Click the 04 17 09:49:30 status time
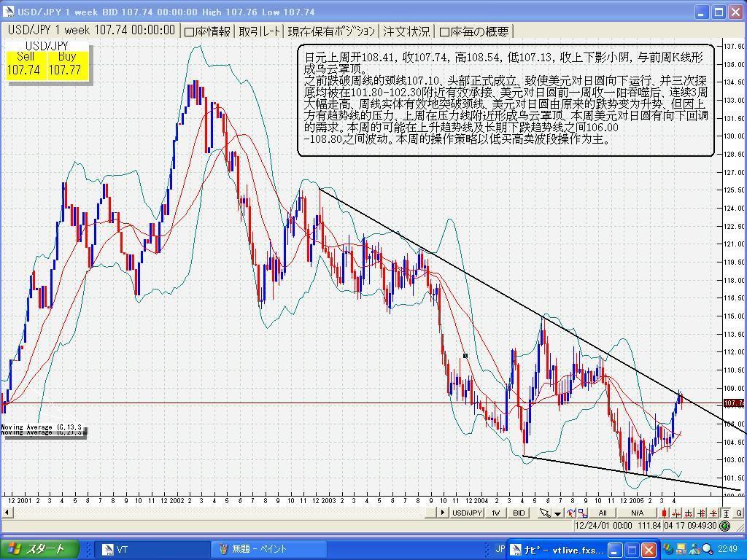 point(690,526)
